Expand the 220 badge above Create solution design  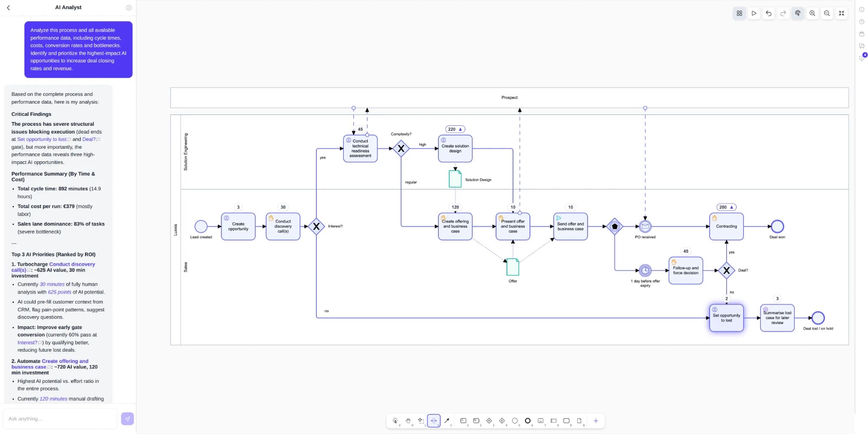pyautogui.click(x=455, y=129)
